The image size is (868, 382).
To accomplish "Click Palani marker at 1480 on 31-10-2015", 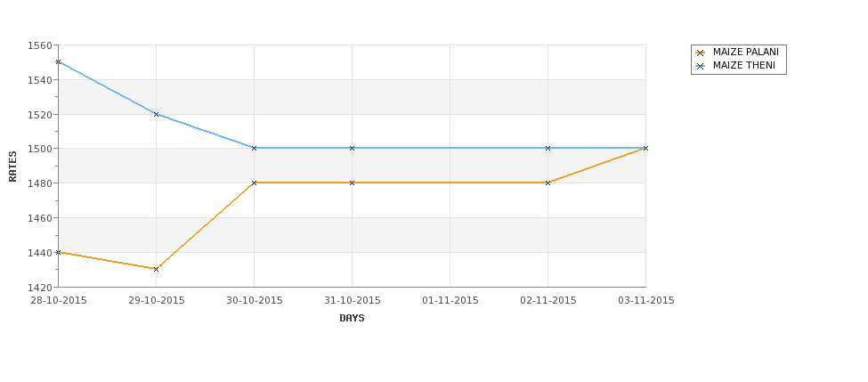I will pyautogui.click(x=352, y=183).
